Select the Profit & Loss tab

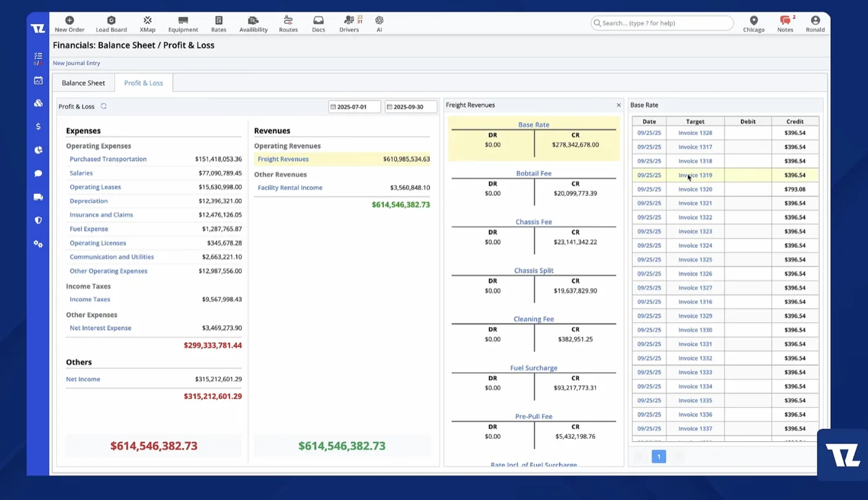point(143,83)
